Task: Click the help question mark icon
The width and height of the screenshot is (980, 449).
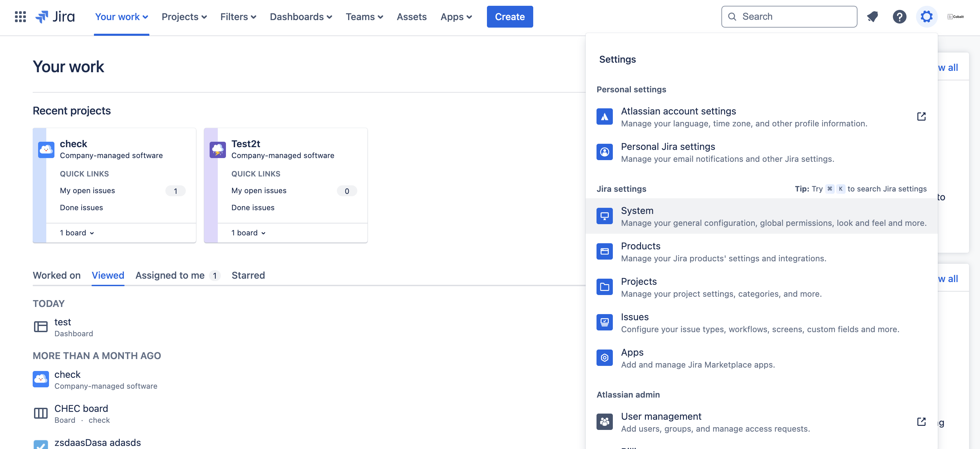Action: pos(899,16)
